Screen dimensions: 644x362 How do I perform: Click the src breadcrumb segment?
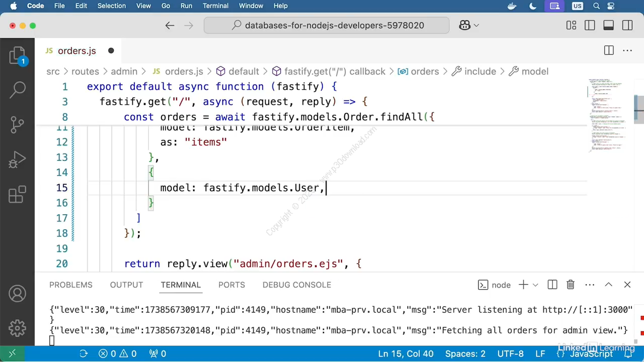(x=53, y=71)
